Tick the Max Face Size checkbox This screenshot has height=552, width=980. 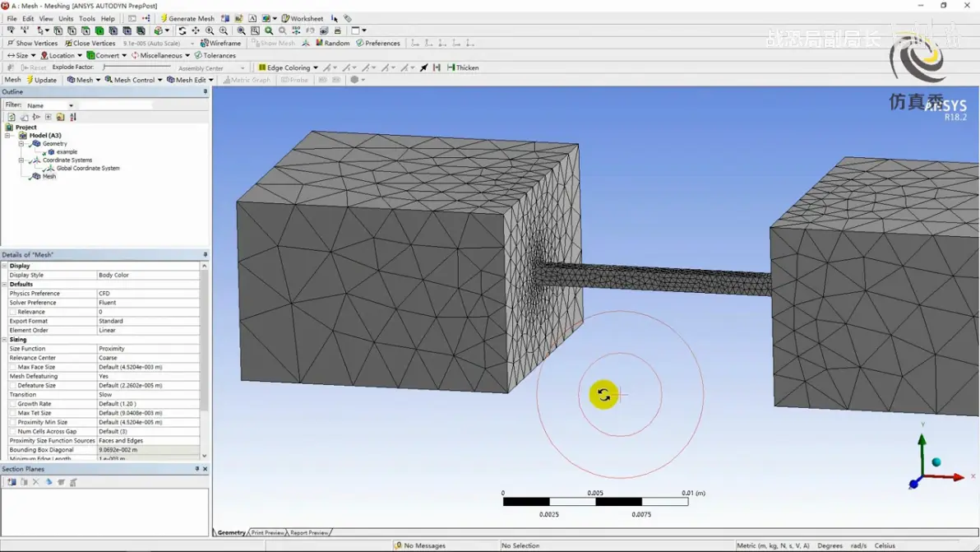click(12, 367)
